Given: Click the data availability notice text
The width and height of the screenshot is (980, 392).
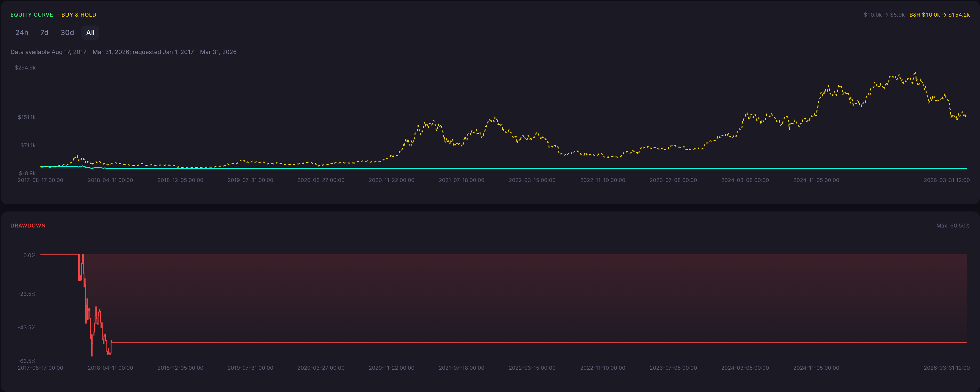Looking at the screenshot, I should click(123, 52).
